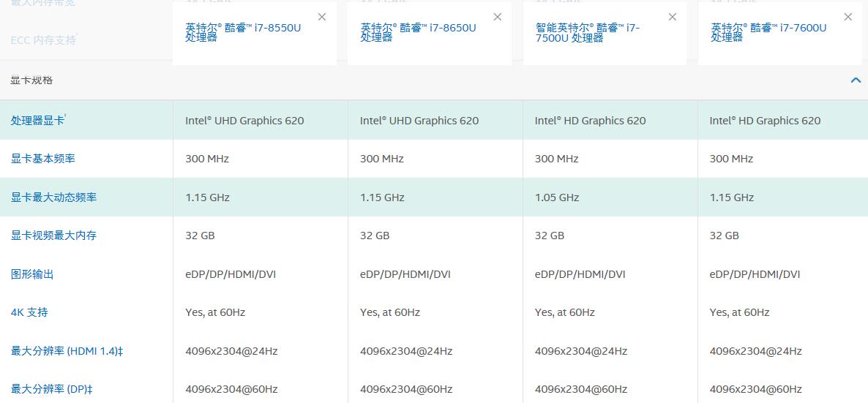Click 300 MHz value for i7-7500U
This screenshot has width=868, height=403.
pyautogui.click(x=557, y=159)
